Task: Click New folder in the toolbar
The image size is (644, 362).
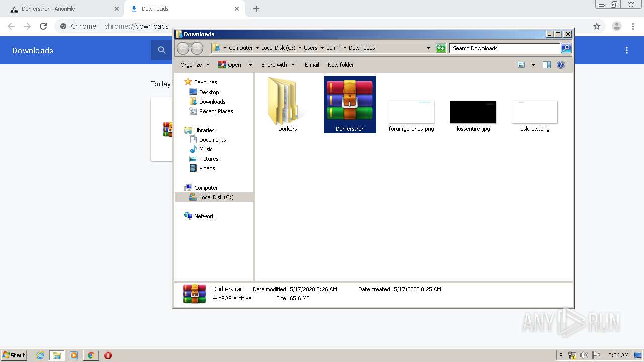Action: click(341, 65)
